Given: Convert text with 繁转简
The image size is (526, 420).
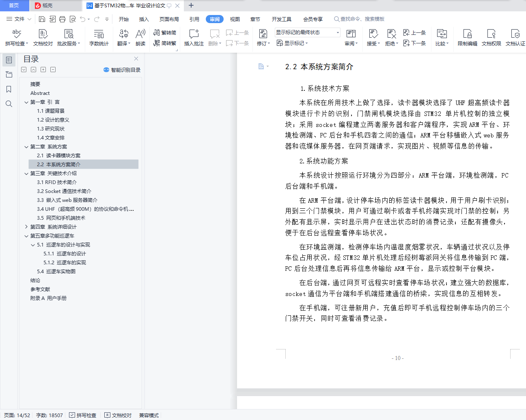Looking at the screenshot, I should pyautogui.click(x=165, y=33).
